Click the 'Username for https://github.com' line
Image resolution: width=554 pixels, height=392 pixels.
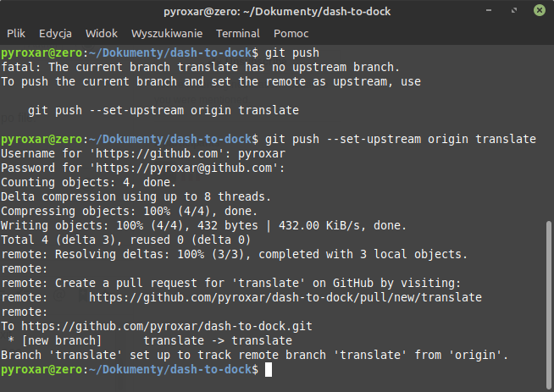click(x=143, y=153)
